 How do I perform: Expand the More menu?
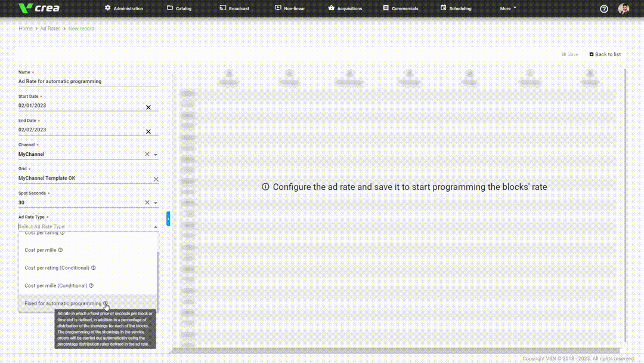(508, 8)
